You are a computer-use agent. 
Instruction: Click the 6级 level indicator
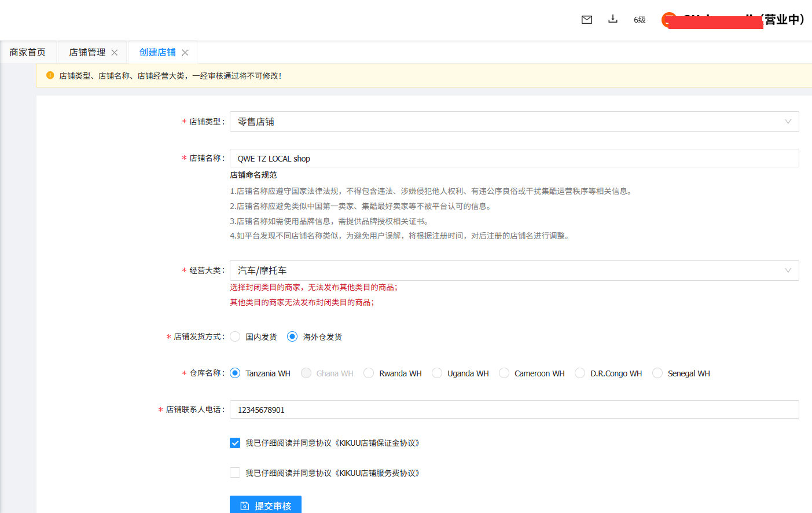640,20
